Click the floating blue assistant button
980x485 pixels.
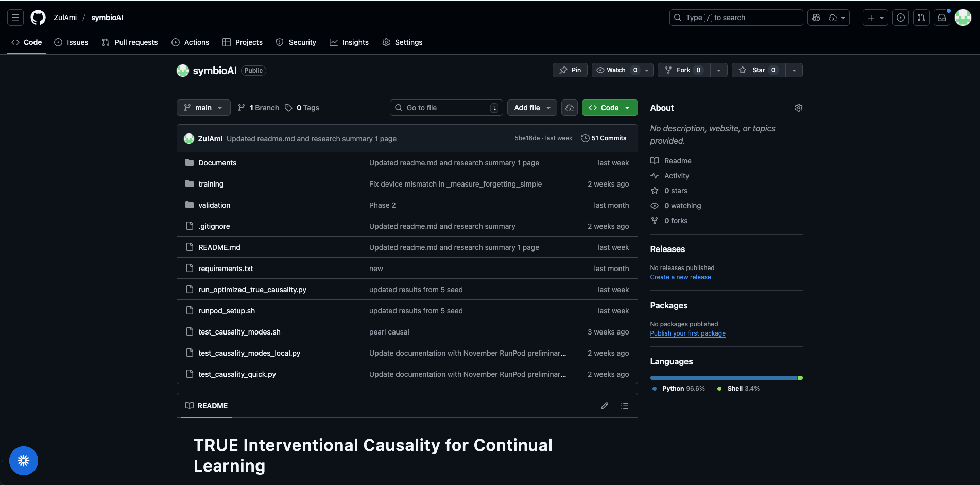[x=24, y=460]
